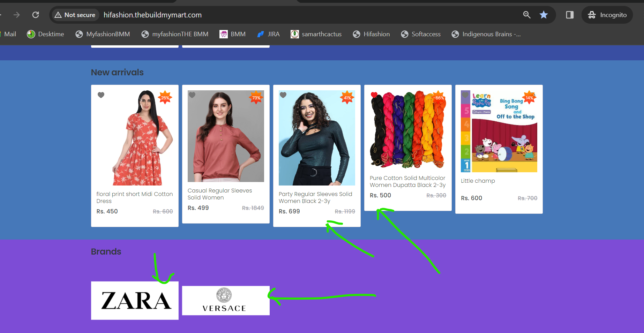644x333 pixels.
Task: Click the struck-through Rs. 600 price on floral dress
Action: click(163, 211)
